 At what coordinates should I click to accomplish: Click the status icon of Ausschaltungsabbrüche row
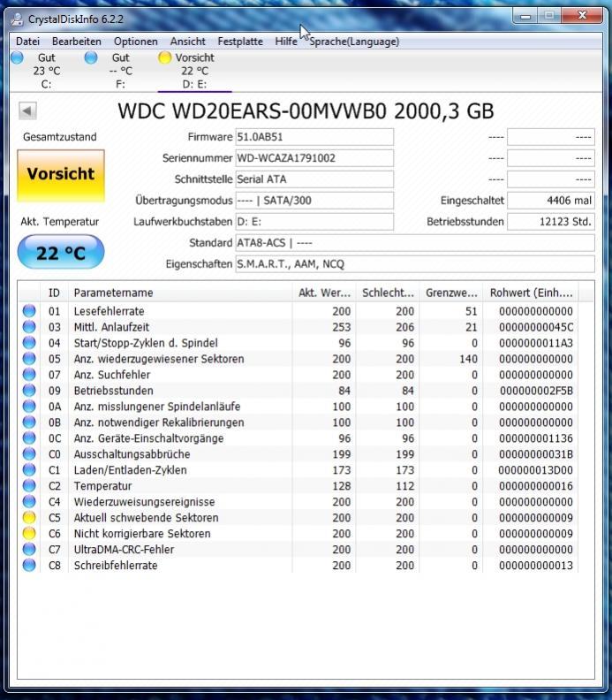pos(29,453)
